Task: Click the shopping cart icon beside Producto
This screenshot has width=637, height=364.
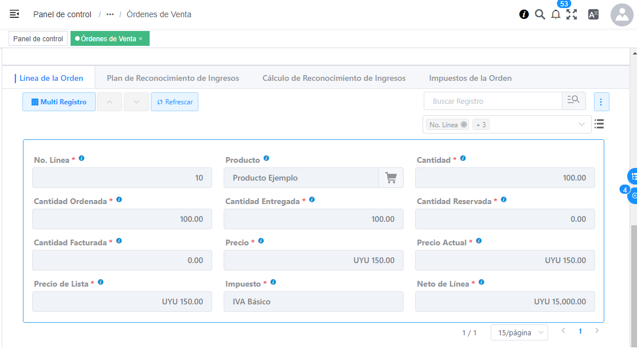Action: pos(391,178)
